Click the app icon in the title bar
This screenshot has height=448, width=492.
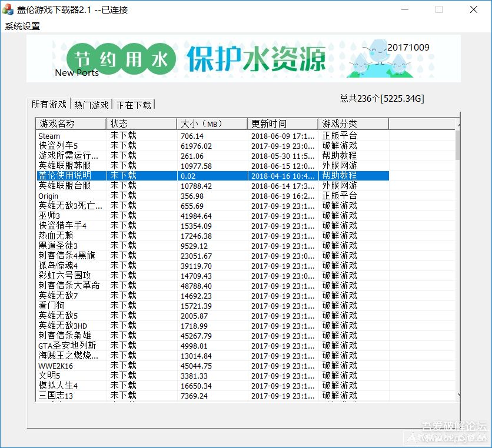pyautogui.click(x=8, y=9)
